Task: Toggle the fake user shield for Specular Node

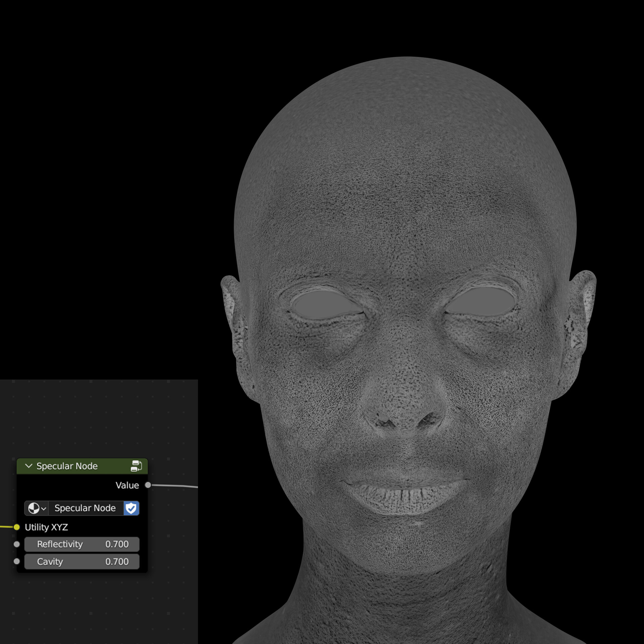Action: click(131, 508)
